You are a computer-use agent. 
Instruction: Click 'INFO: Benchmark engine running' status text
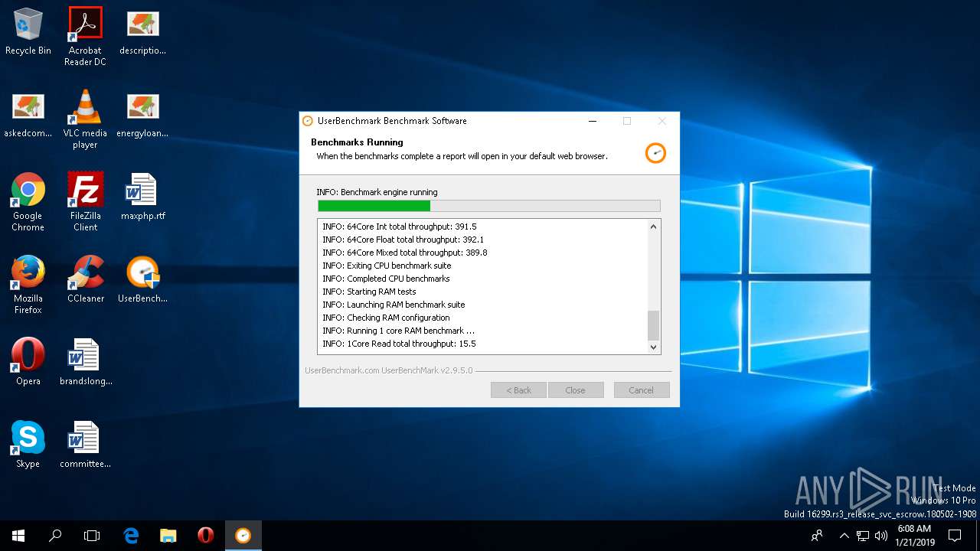tap(377, 192)
